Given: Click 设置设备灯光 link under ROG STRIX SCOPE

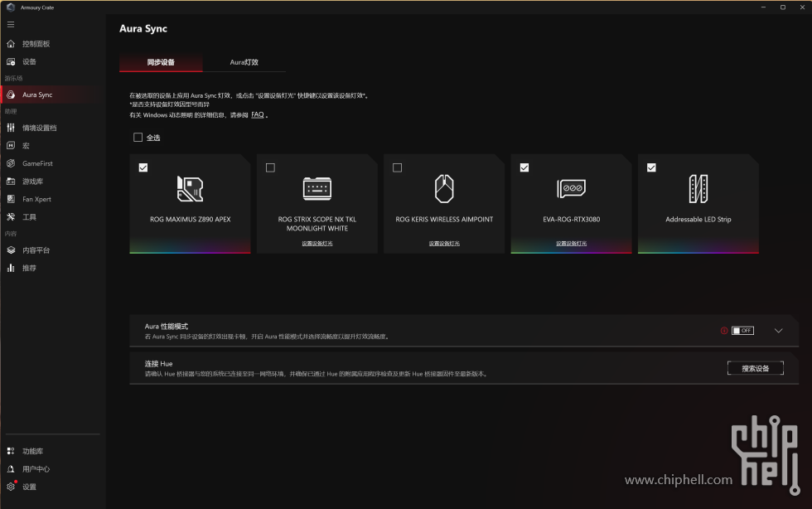Looking at the screenshot, I should point(317,243).
